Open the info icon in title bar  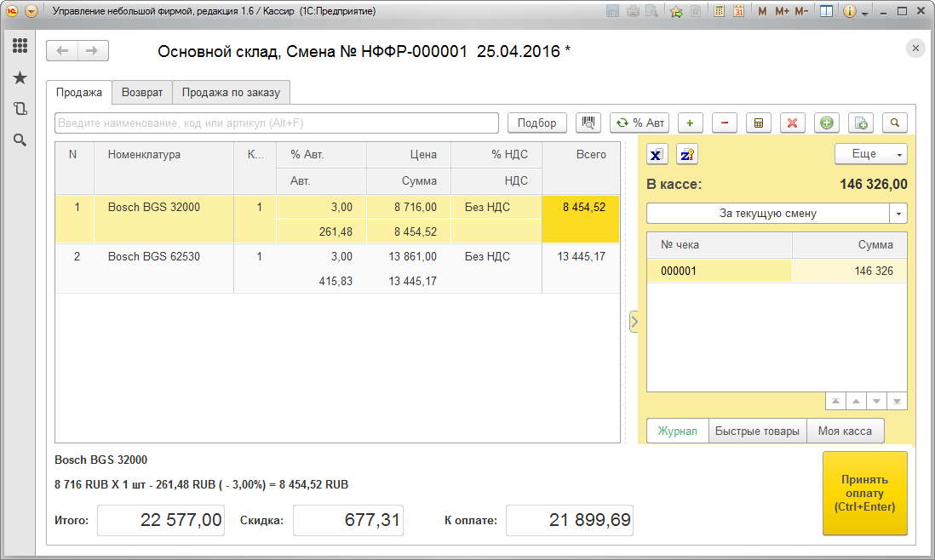(850, 11)
